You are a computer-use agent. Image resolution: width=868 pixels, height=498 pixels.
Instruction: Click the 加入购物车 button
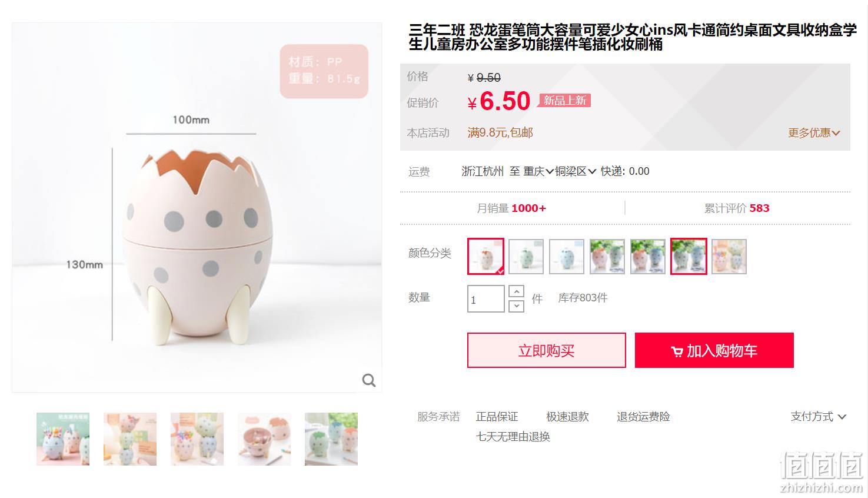click(714, 350)
